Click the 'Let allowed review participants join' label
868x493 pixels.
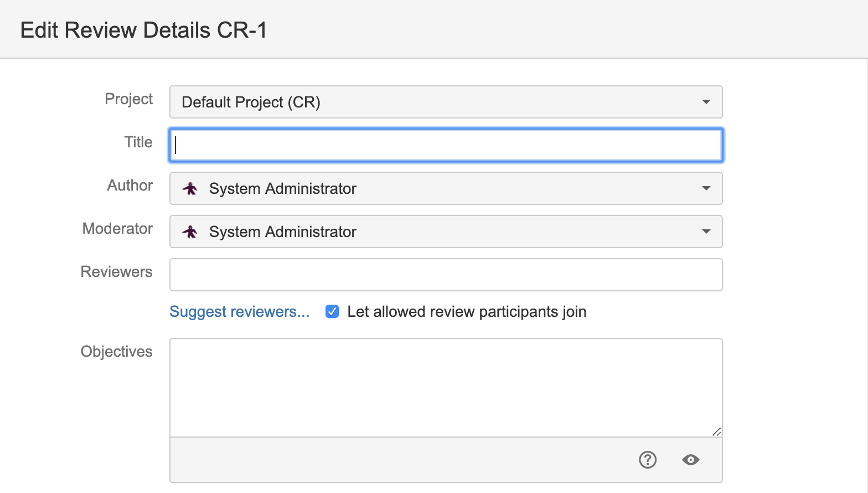point(466,312)
